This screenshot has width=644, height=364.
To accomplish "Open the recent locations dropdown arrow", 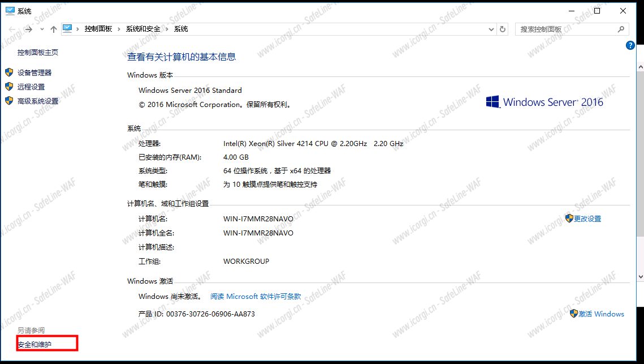I will (x=42, y=29).
